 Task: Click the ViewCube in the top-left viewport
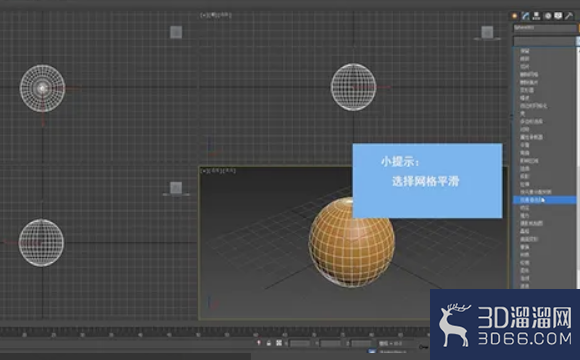(x=176, y=32)
